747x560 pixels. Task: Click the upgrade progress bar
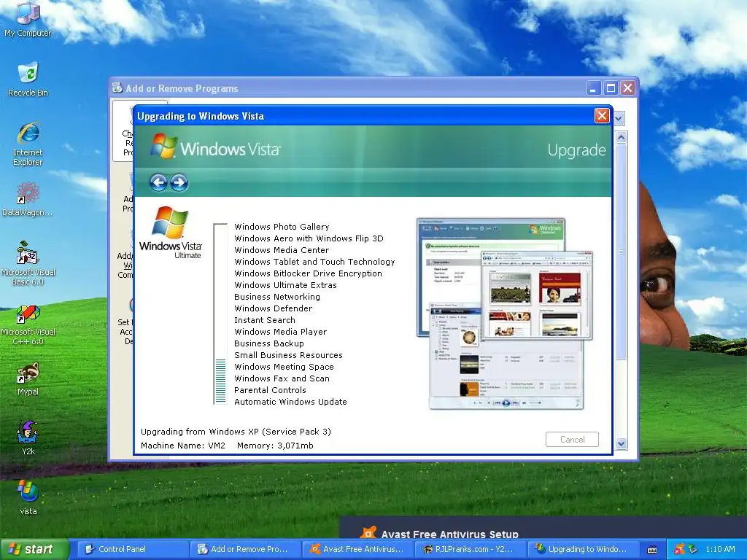click(220, 314)
